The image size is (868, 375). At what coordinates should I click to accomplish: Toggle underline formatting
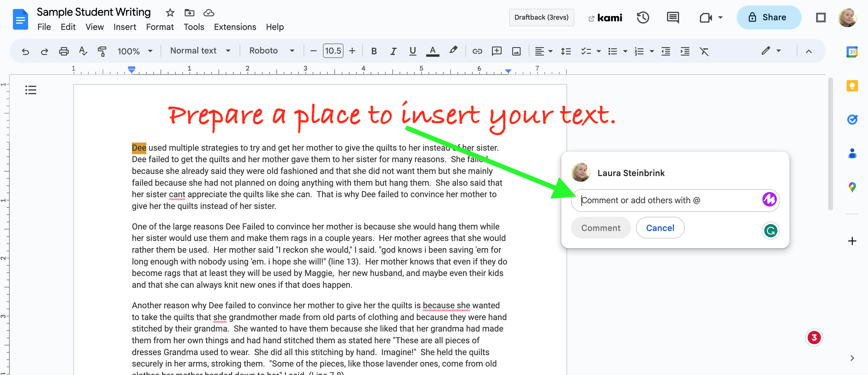(x=413, y=51)
